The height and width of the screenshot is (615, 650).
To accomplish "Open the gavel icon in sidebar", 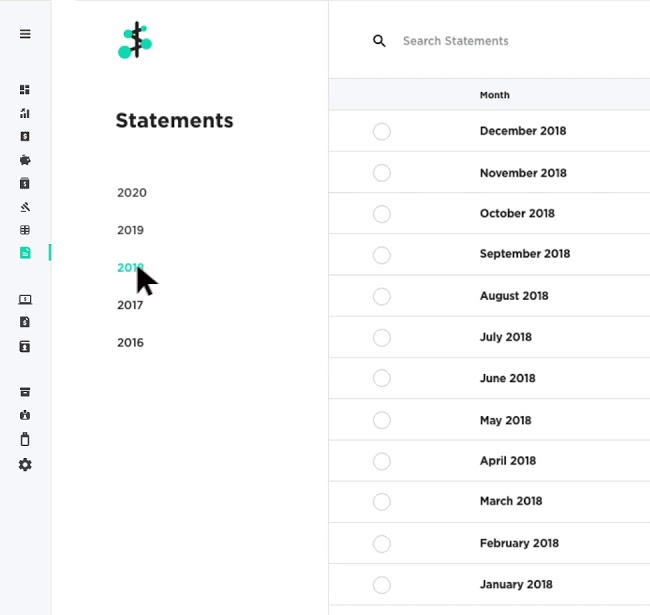I will 25,207.
